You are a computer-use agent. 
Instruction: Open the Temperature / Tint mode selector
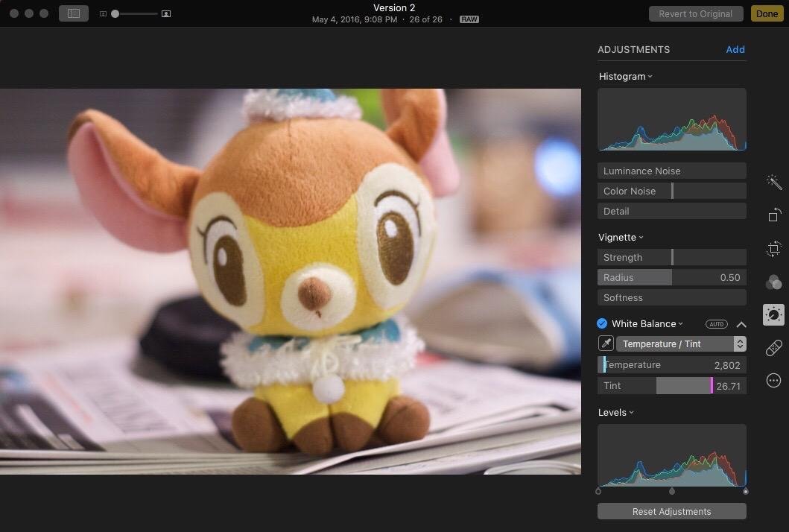click(681, 343)
